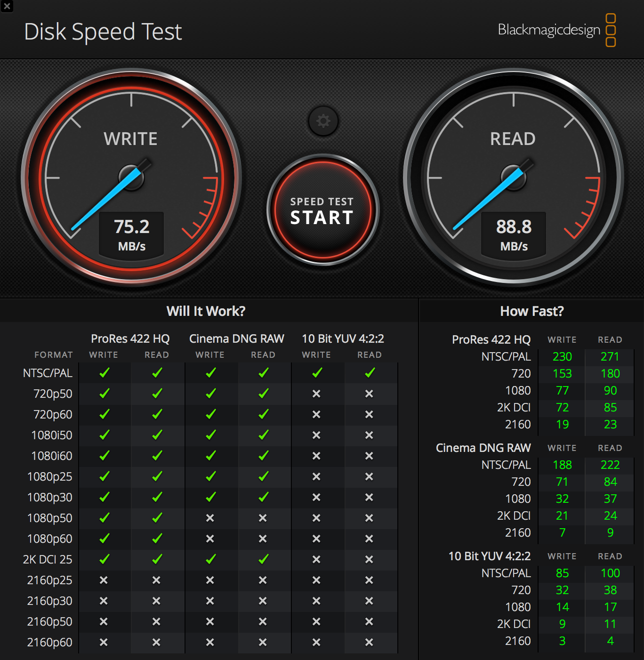
Task: Click the READ gauge dial needle hub
Action: (x=514, y=178)
